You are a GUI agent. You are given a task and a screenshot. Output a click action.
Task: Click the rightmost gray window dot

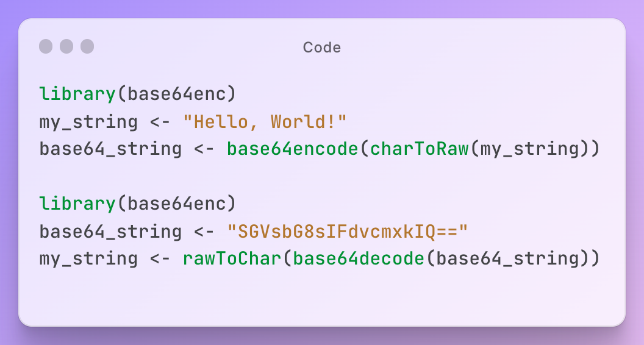coord(87,46)
